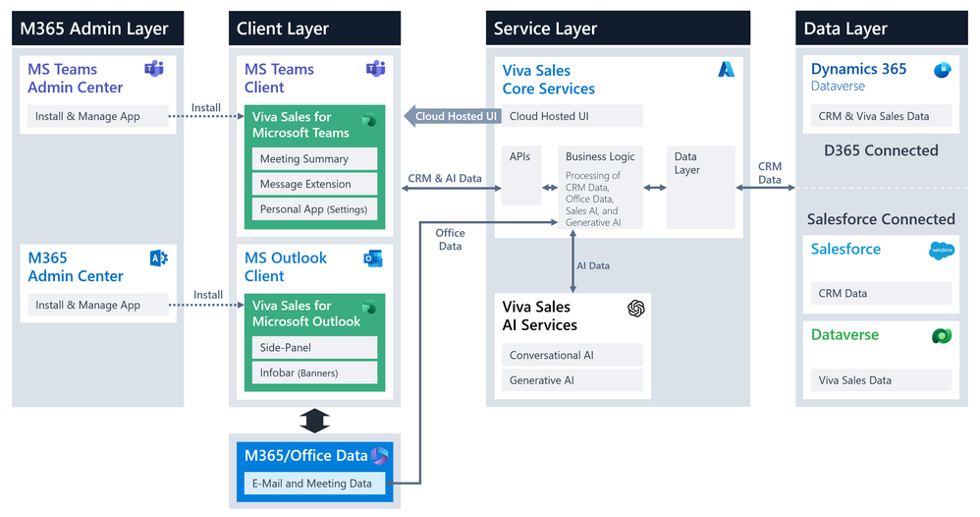The height and width of the screenshot is (517, 980).
Task: Click the blue Salesforce title
Action: 845,249
